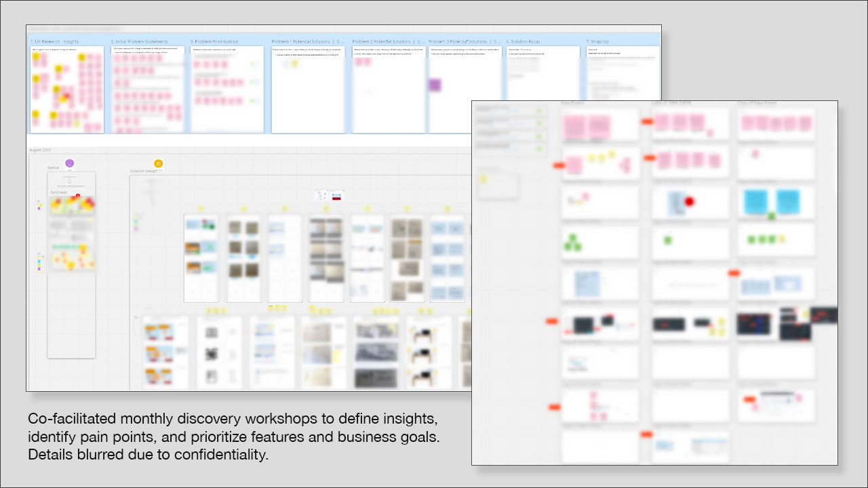Select the 'Problem 3 Potential Solutions' frame title
868x488 pixels.
coord(465,41)
